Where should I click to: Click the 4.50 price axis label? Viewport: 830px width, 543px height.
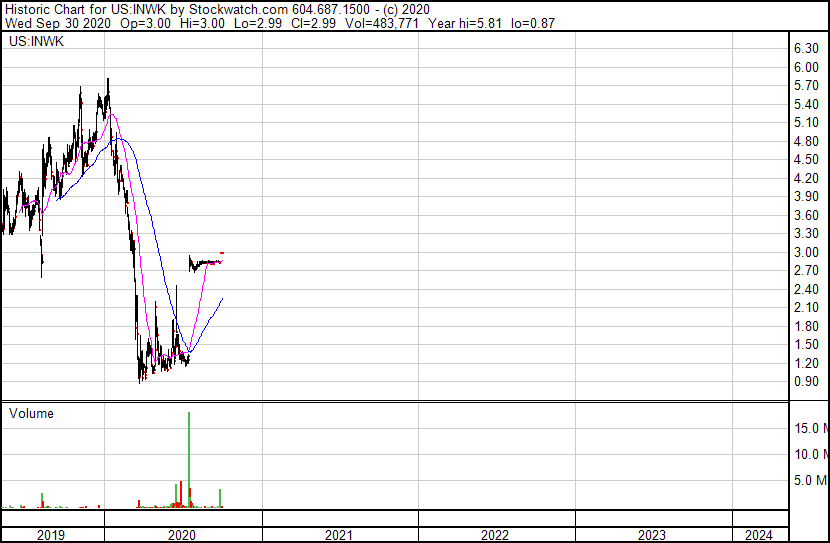point(806,160)
